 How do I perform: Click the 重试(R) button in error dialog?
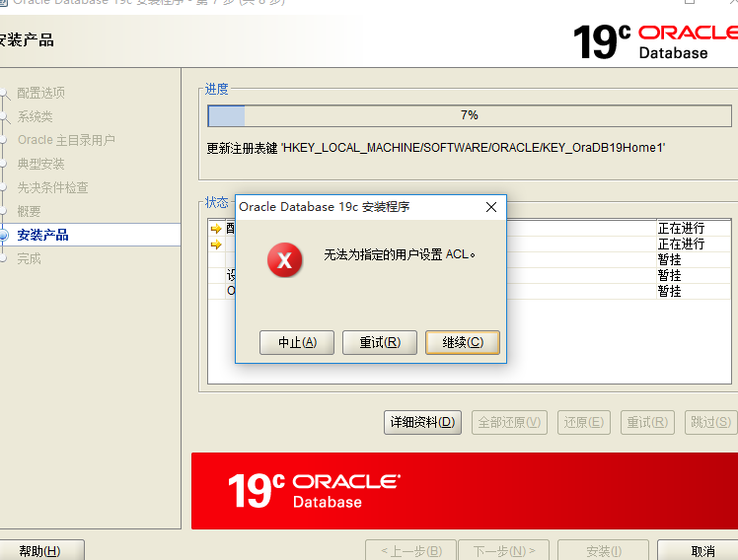[x=380, y=342]
